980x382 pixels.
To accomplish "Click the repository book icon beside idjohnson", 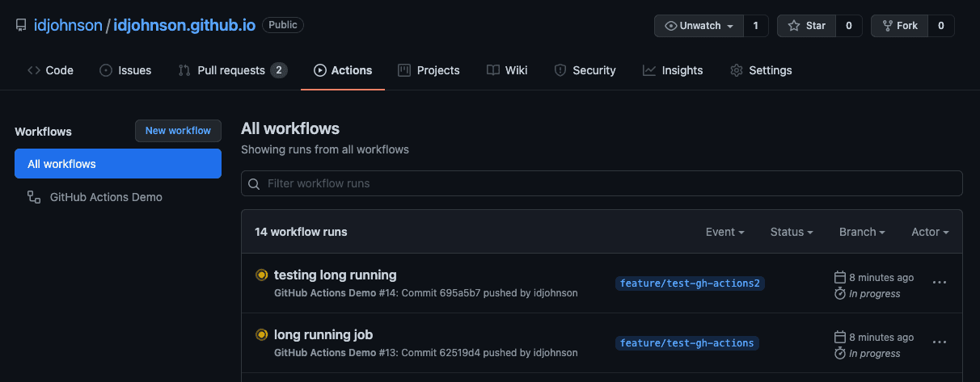I will coord(21,25).
